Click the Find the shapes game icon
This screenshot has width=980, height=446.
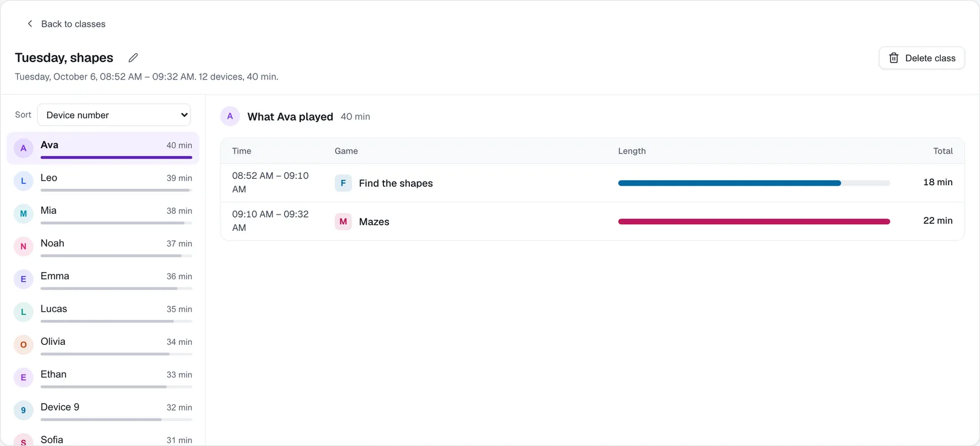[343, 183]
